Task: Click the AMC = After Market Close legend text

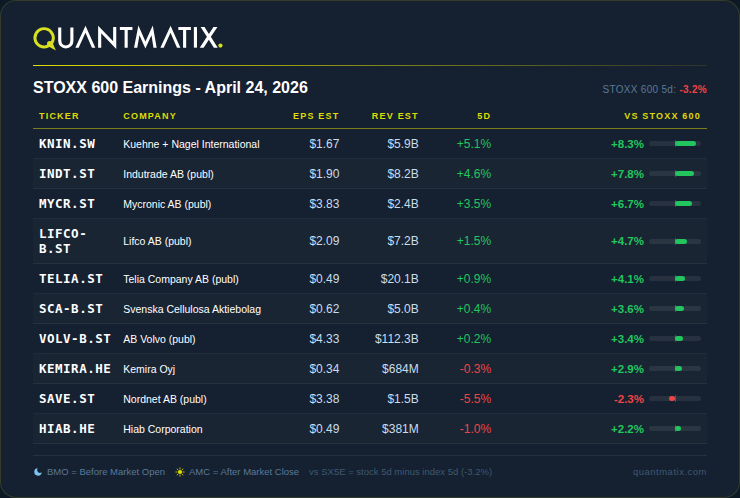Action: pos(244,472)
